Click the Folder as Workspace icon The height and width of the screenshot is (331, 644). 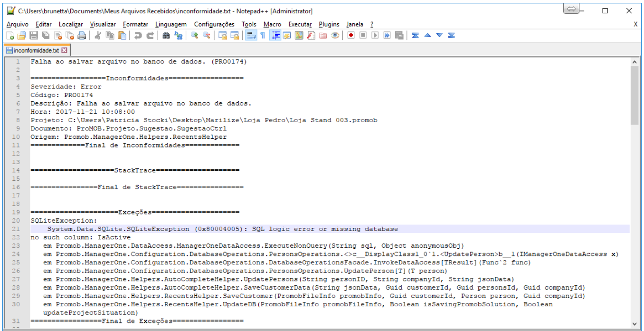coord(323,35)
